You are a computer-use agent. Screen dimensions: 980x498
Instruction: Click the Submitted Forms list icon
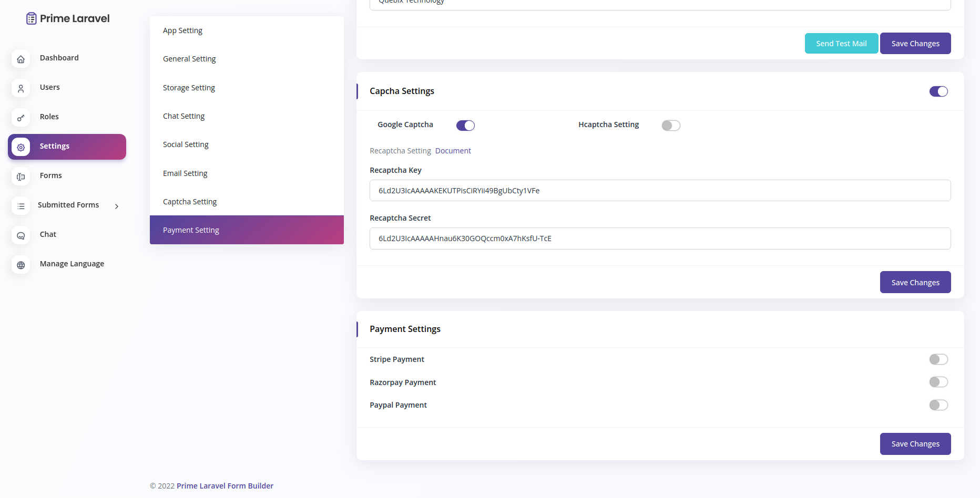pyautogui.click(x=21, y=206)
